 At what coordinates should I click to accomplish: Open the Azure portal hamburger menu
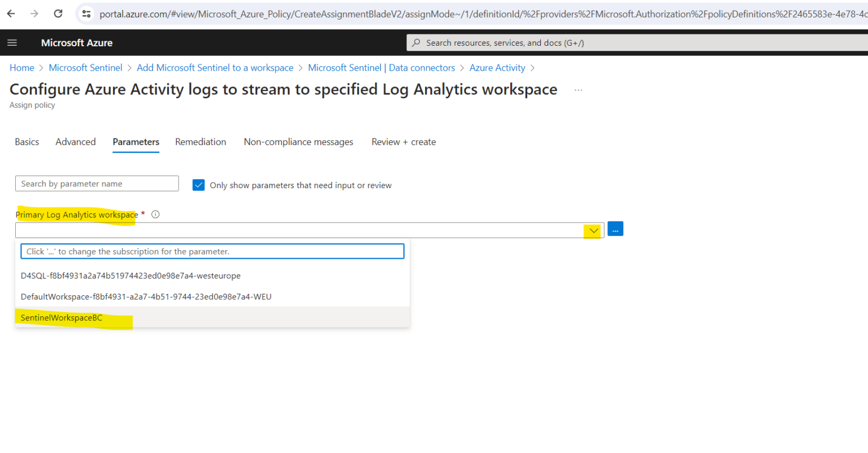click(12, 42)
